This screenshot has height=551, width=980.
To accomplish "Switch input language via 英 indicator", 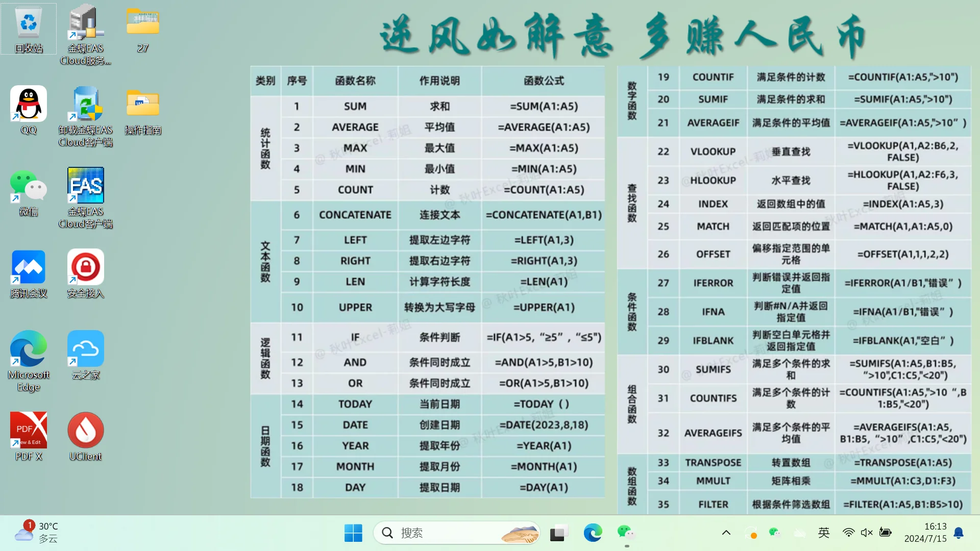I will 823,533.
